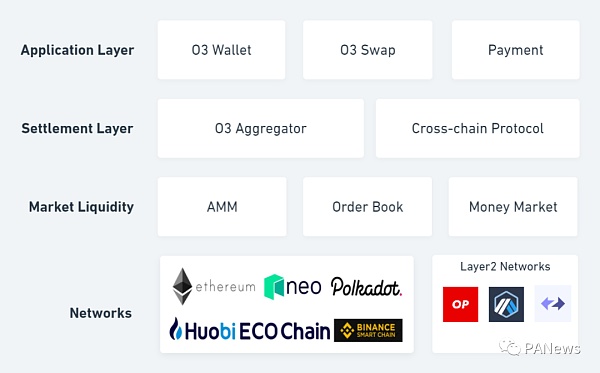Click the Binance Smart Chain logo

368,330
